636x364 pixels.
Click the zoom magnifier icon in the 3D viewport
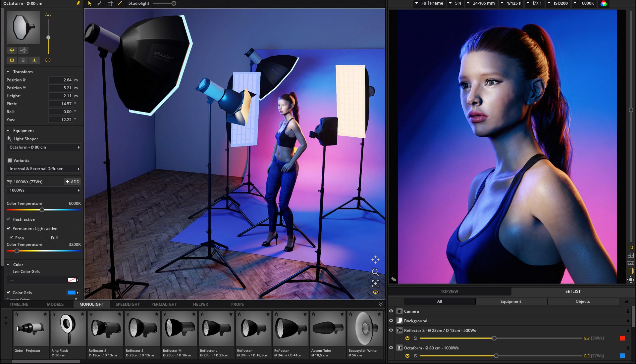375,272
